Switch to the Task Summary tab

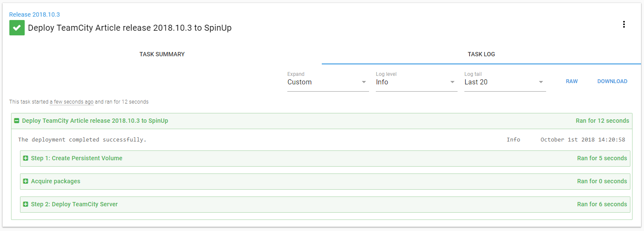click(162, 55)
